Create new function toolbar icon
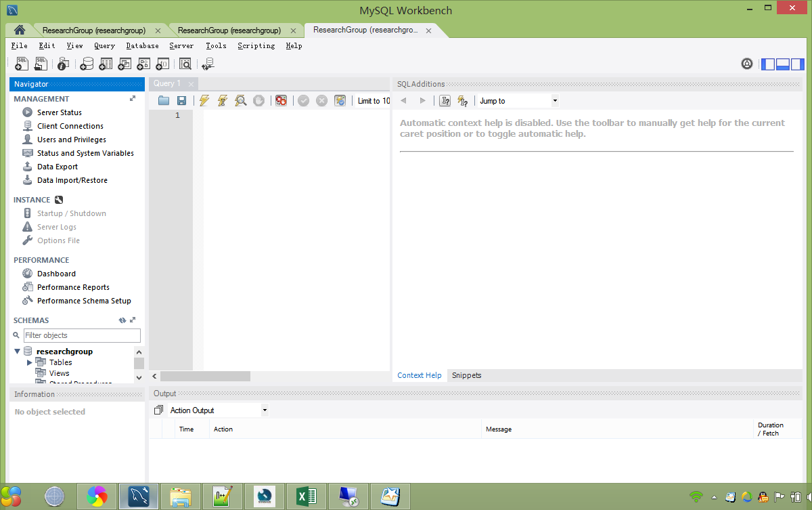 pos(162,64)
